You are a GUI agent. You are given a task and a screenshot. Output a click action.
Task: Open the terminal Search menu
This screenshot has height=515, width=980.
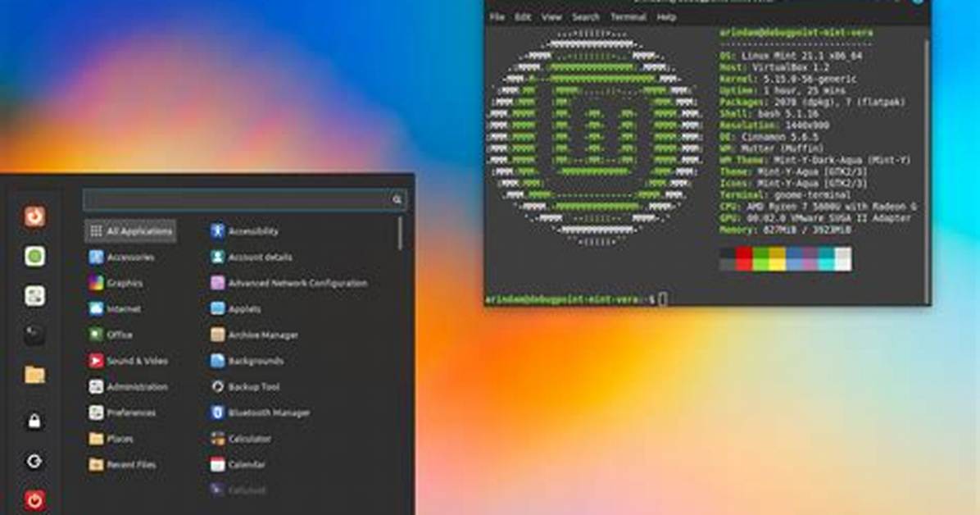click(586, 17)
